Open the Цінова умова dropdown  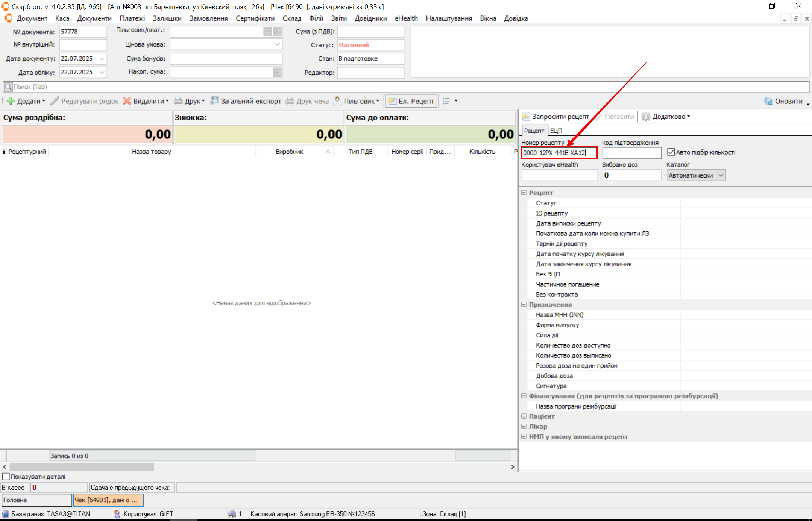[277, 44]
